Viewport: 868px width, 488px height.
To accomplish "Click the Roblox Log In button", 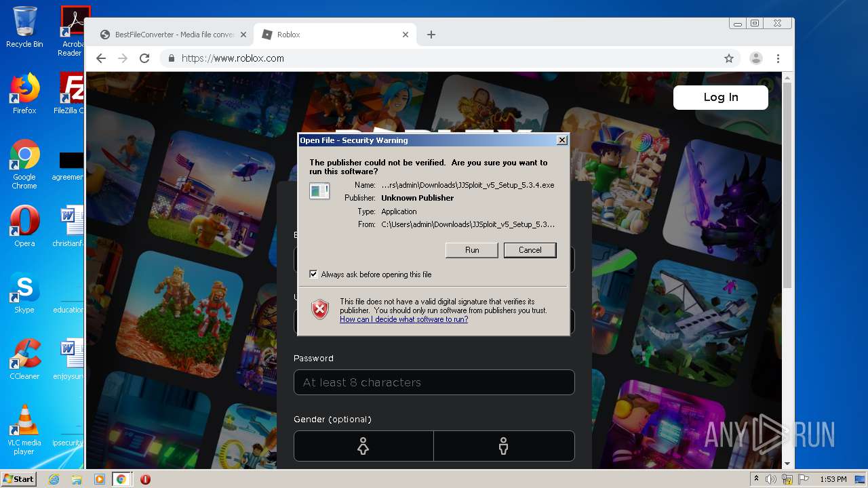I will click(x=720, y=98).
